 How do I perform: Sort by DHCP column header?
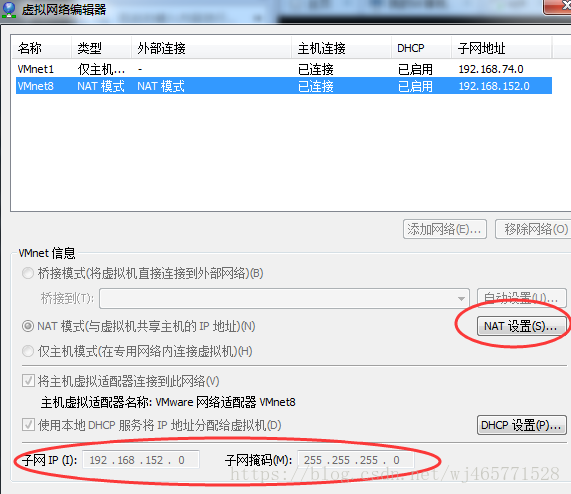422,48
